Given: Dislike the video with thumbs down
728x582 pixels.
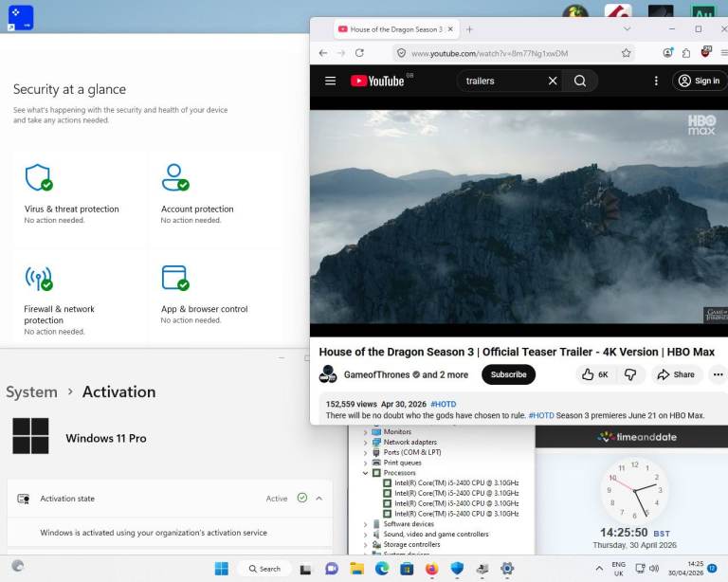Looking at the screenshot, I should [x=630, y=374].
